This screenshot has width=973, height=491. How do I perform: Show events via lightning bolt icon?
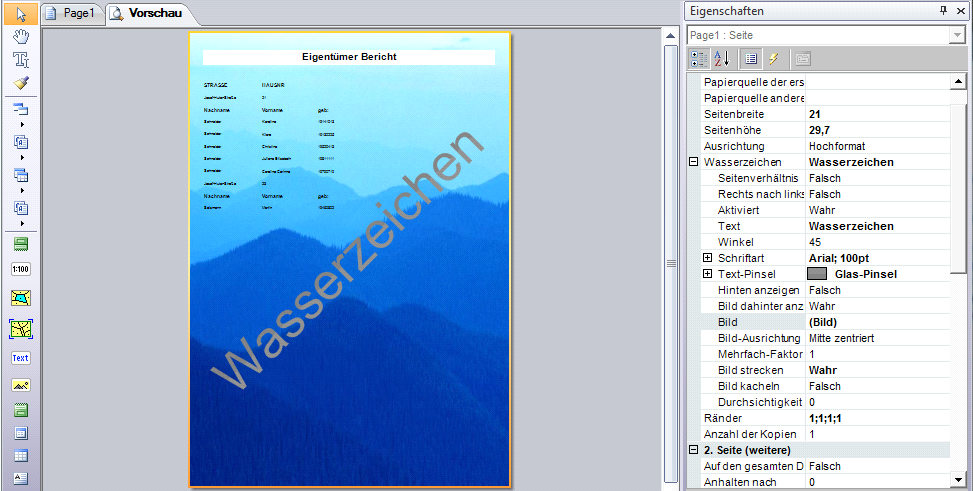pyautogui.click(x=773, y=59)
